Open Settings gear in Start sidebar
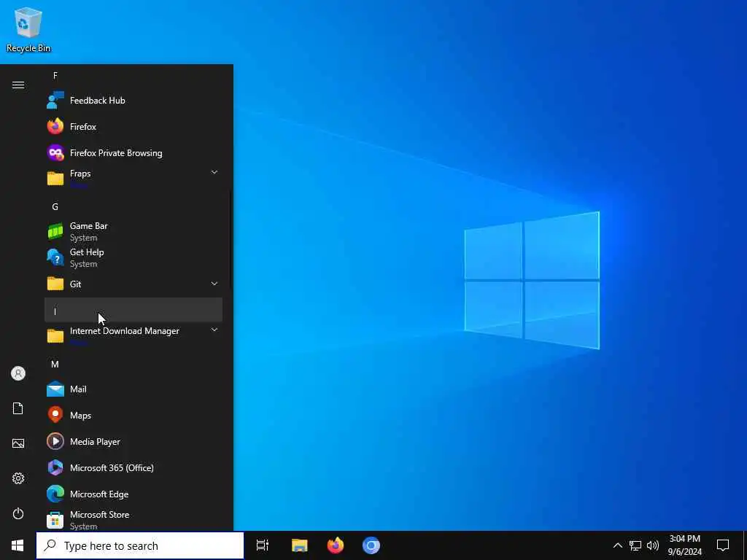The width and height of the screenshot is (747, 560). click(x=18, y=478)
